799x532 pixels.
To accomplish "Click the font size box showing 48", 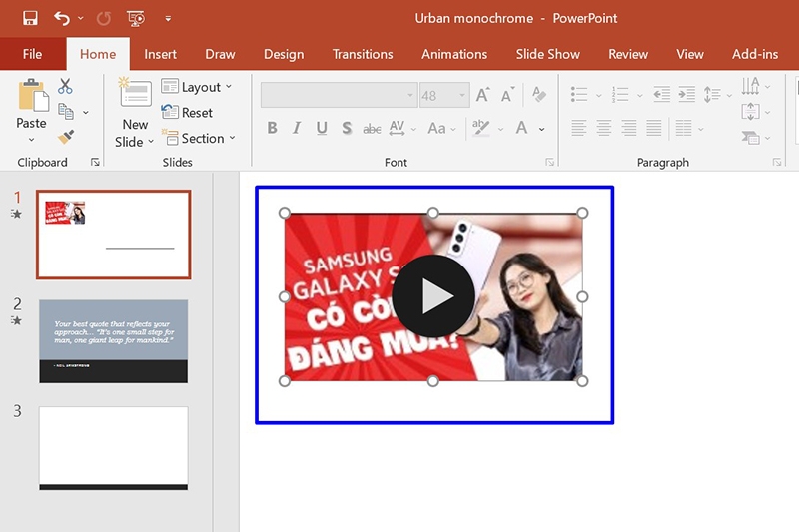I will click(443, 95).
